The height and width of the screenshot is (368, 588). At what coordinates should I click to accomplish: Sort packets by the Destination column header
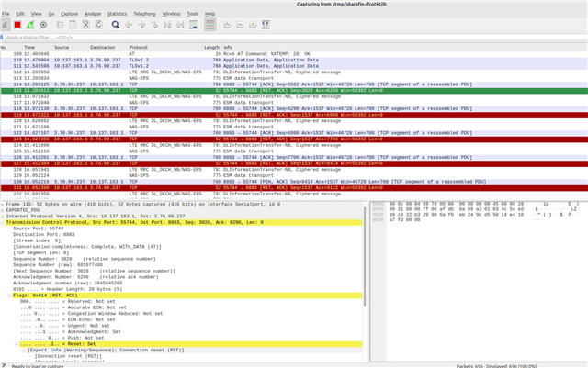tap(107, 47)
